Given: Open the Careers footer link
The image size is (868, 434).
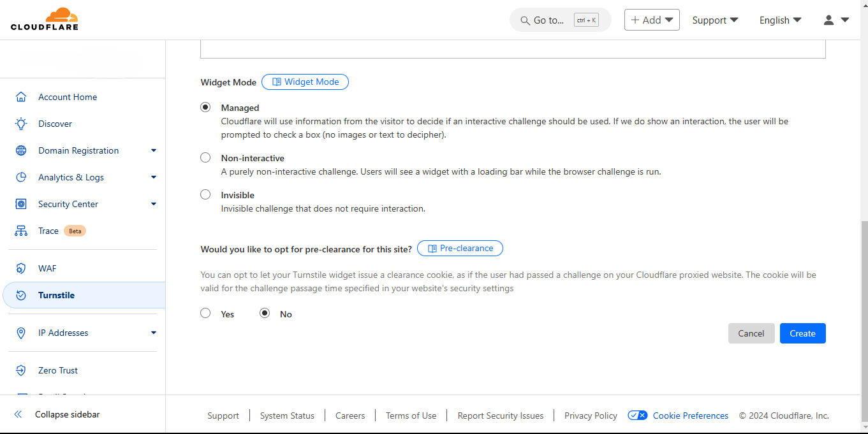Looking at the screenshot, I should (350, 416).
